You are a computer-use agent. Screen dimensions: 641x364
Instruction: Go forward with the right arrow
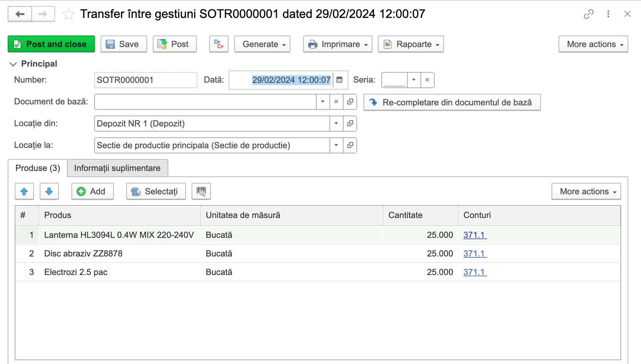point(43,14)
